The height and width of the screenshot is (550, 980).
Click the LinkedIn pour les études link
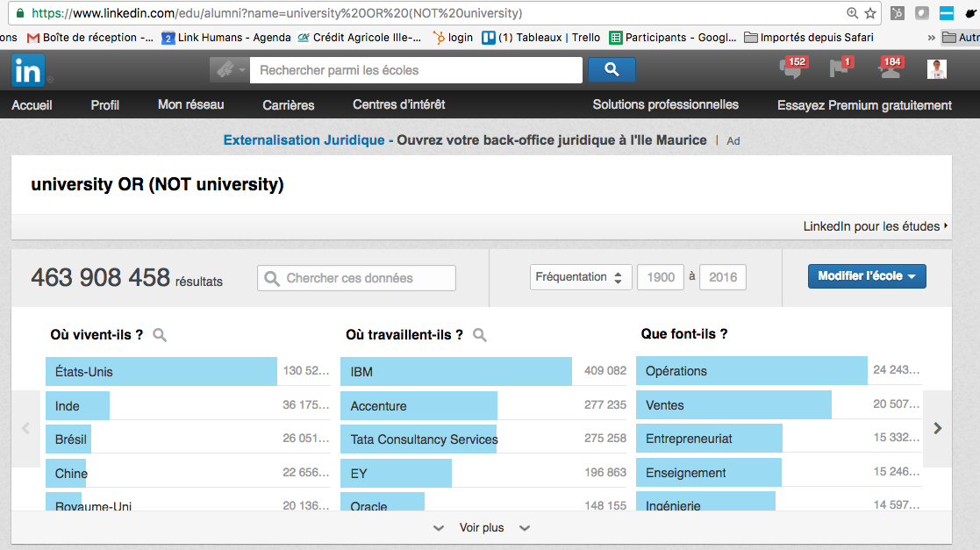(x=875, y=226)
